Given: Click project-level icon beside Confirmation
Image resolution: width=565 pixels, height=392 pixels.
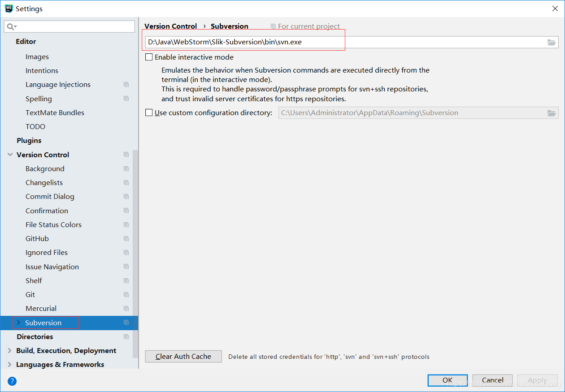Looking at the screenshot, I should click(126, 211).
